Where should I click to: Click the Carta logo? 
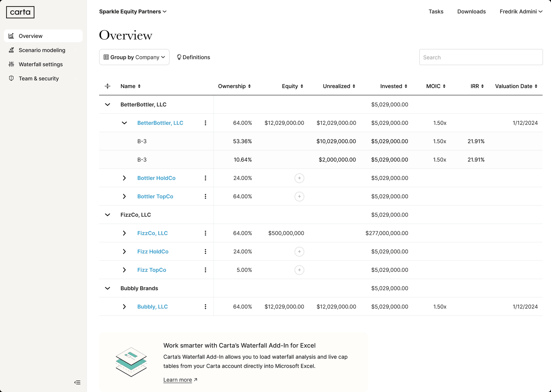pos(20,12)
